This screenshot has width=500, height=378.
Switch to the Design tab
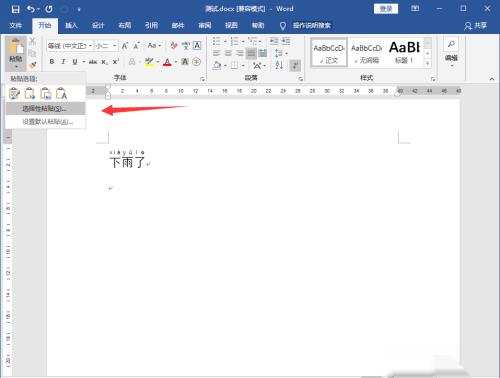[x=98, y=26]
